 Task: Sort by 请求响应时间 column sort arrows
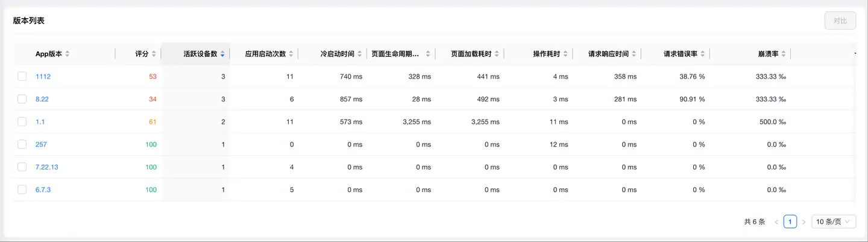(x=635, y=54)
